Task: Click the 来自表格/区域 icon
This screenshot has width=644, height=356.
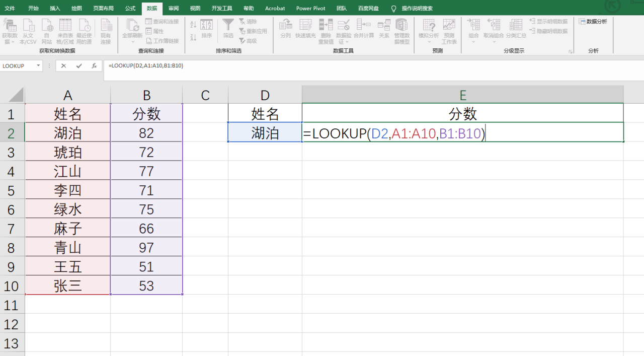Action: pos(65,31)
